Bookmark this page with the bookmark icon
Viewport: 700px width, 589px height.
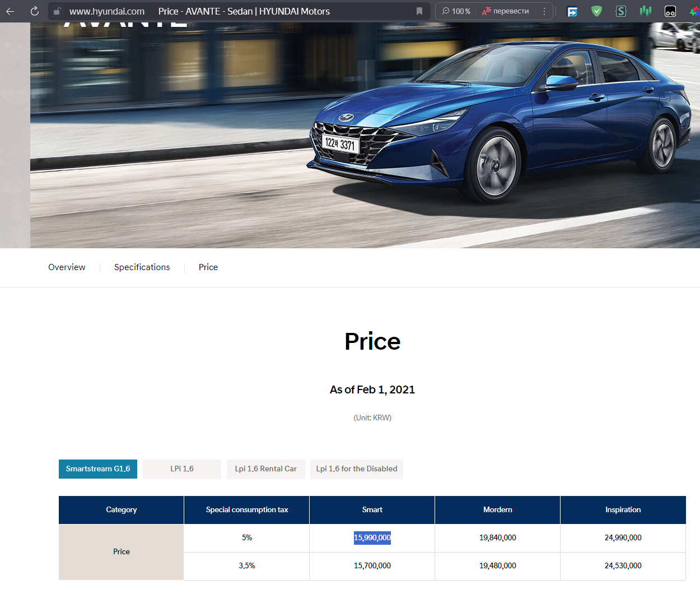(x=419, y=11)
